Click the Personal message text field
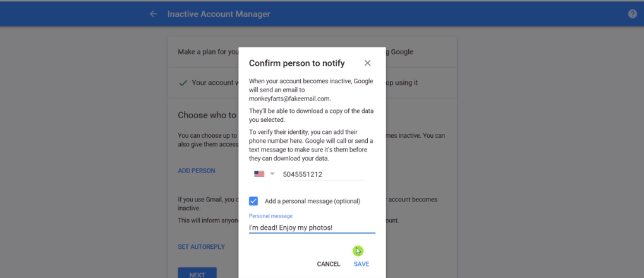This screenshot has height=278, width=644. click(x=312, y=227)
